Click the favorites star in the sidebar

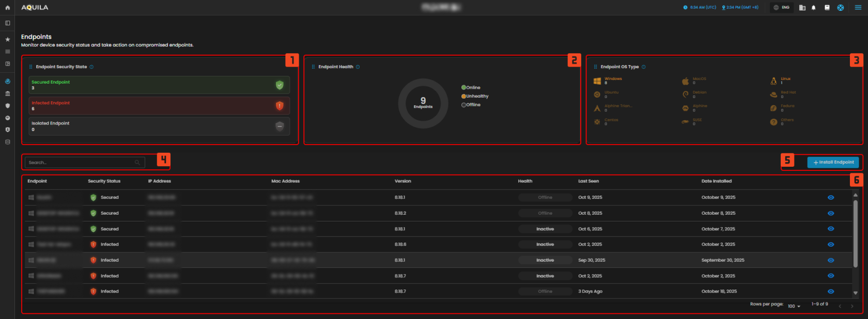pos(7,39)
